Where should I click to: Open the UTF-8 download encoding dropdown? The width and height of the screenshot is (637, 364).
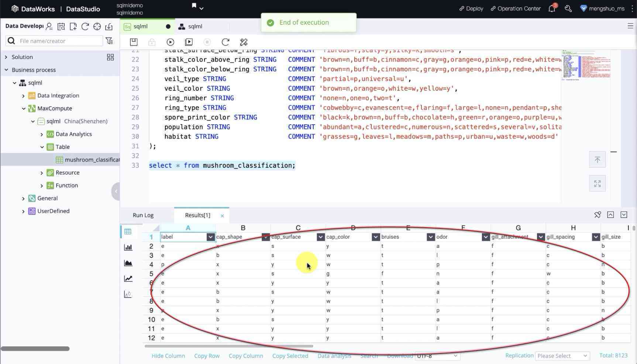coord(437,356)
